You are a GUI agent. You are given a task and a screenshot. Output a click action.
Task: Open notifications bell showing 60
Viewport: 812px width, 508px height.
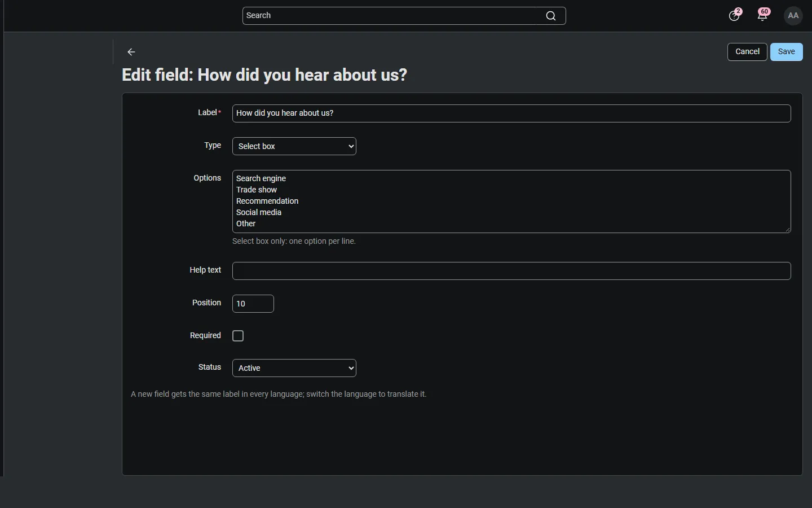764,15
